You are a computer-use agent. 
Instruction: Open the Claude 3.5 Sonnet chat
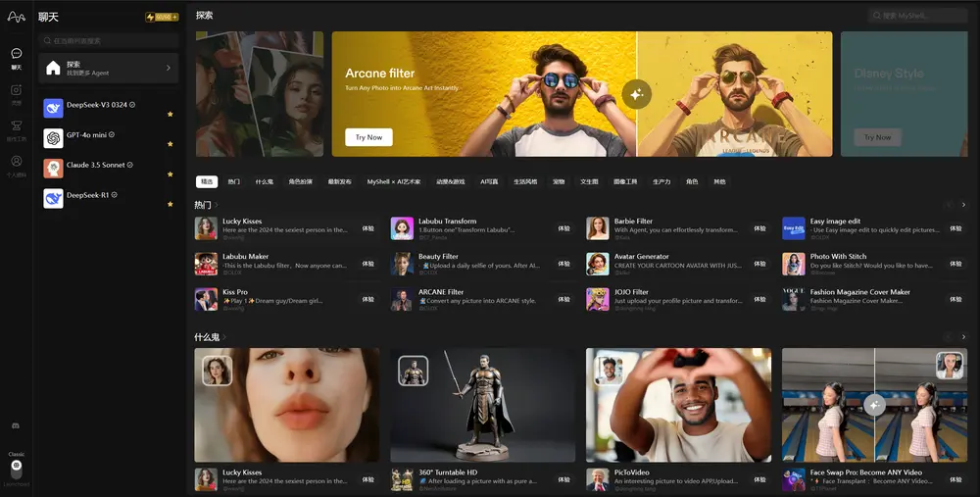[98, 166]
